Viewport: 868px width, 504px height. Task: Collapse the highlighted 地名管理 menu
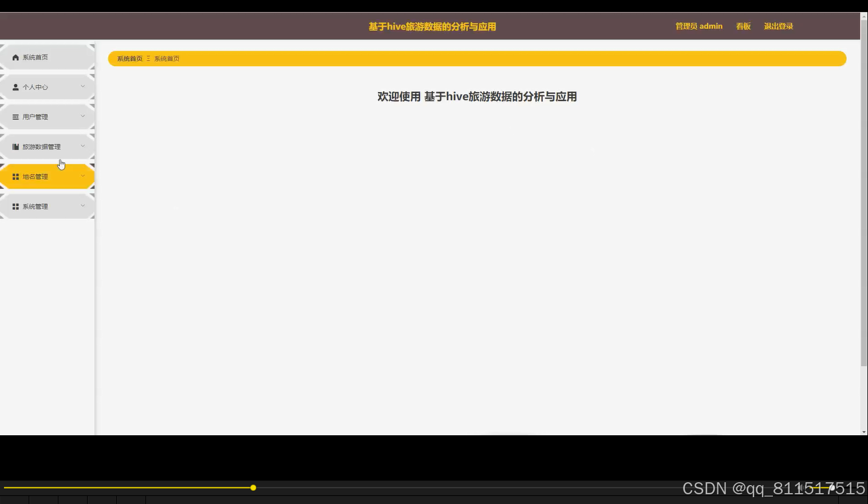82,176
